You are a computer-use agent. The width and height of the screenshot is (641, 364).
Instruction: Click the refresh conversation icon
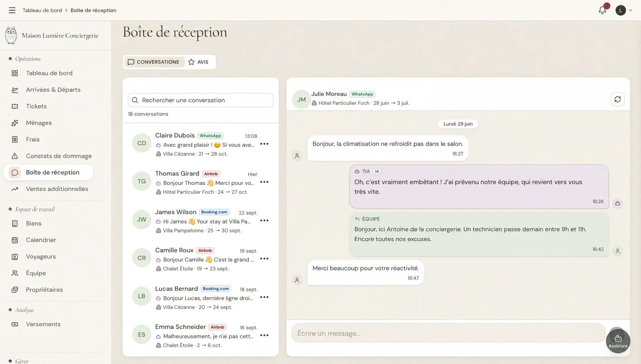pyautogui.click(x=618, y=99)
